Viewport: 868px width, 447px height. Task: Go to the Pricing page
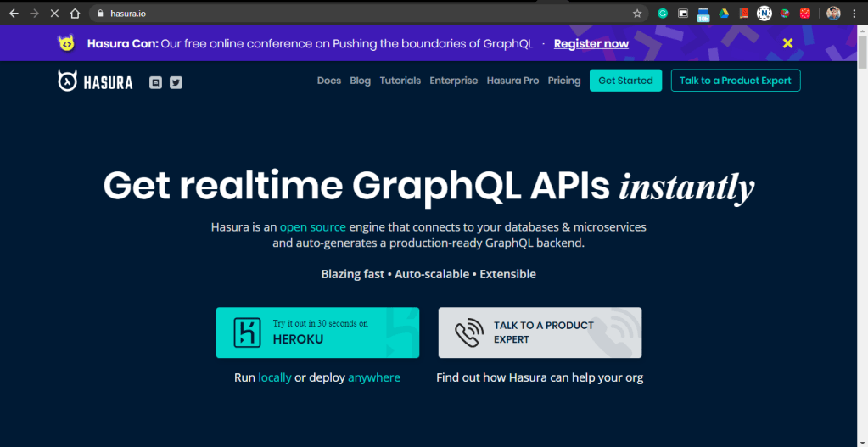point(563,81)
